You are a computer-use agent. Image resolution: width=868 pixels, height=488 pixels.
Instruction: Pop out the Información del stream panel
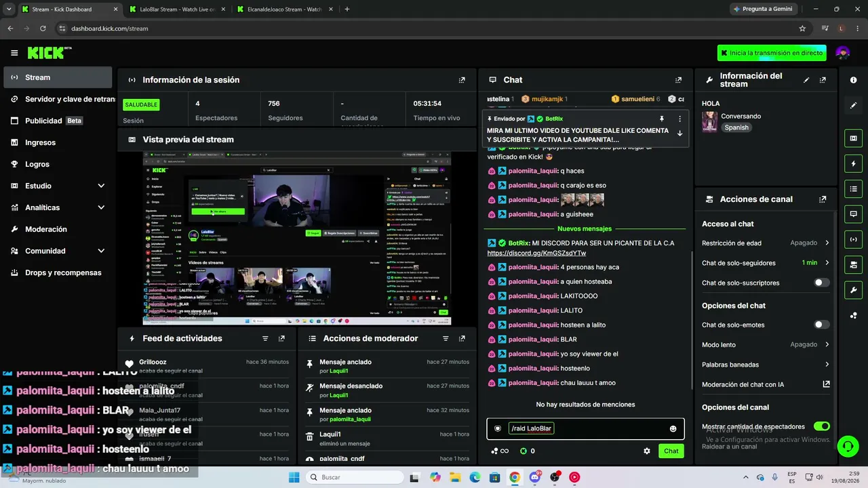click(823, 80)
